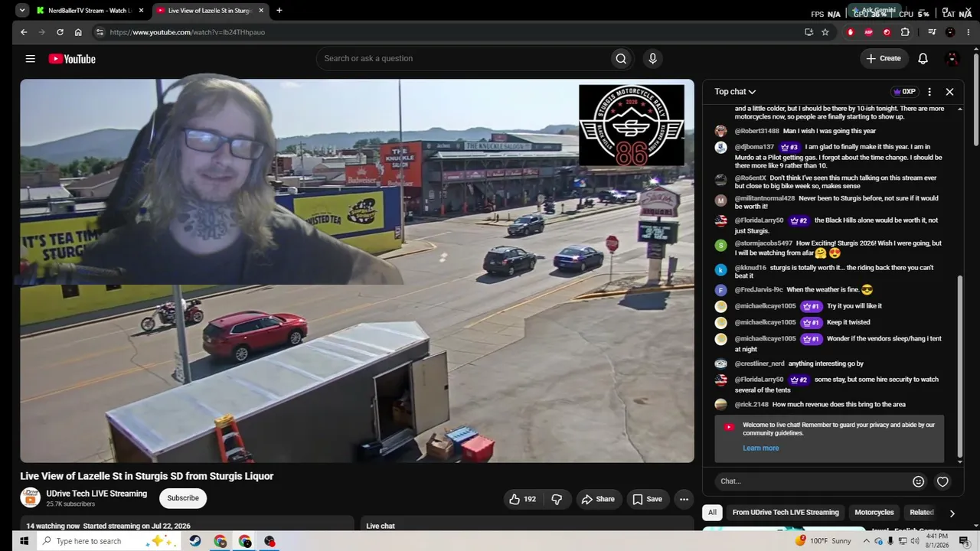Select the From UDrive Tech LIVE Streaming chip
Viewport: 980px width, 551px height.
coord(786,513)
